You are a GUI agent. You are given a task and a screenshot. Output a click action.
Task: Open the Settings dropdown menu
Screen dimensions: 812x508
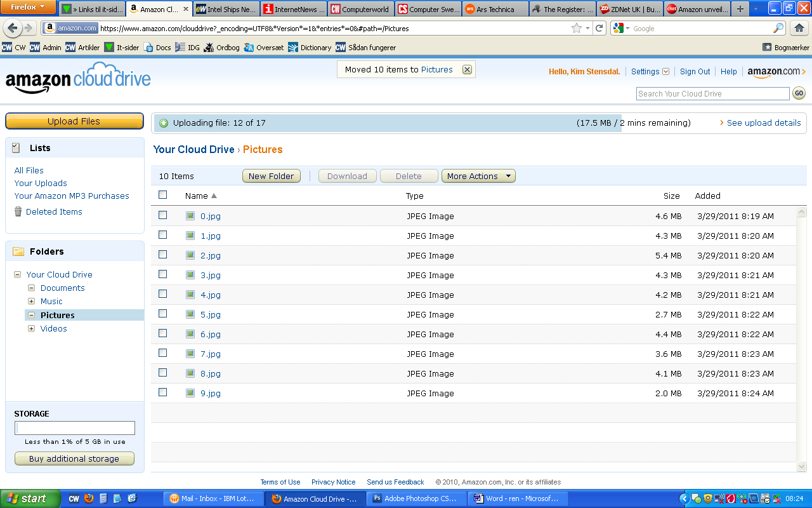[x=650, y=72]
